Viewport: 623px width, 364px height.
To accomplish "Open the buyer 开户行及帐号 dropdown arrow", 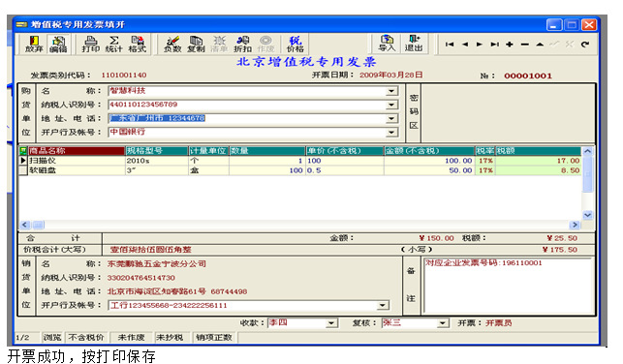I will click(391, 133).
